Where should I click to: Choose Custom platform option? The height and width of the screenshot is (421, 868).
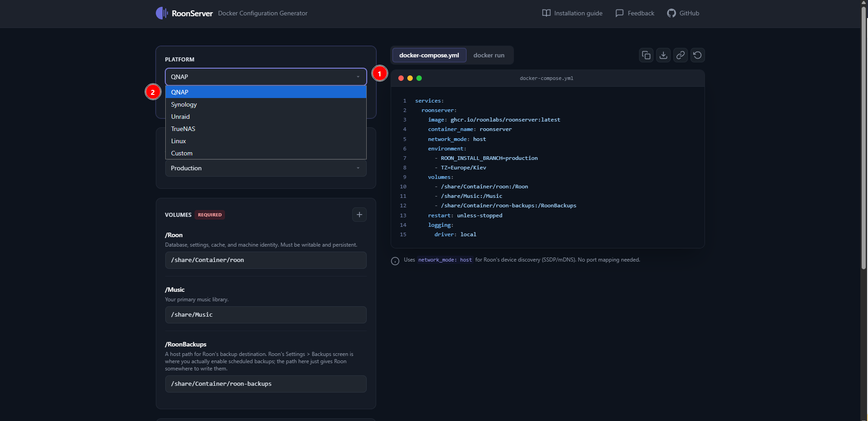pyautogui.click(x=182, y=153)
